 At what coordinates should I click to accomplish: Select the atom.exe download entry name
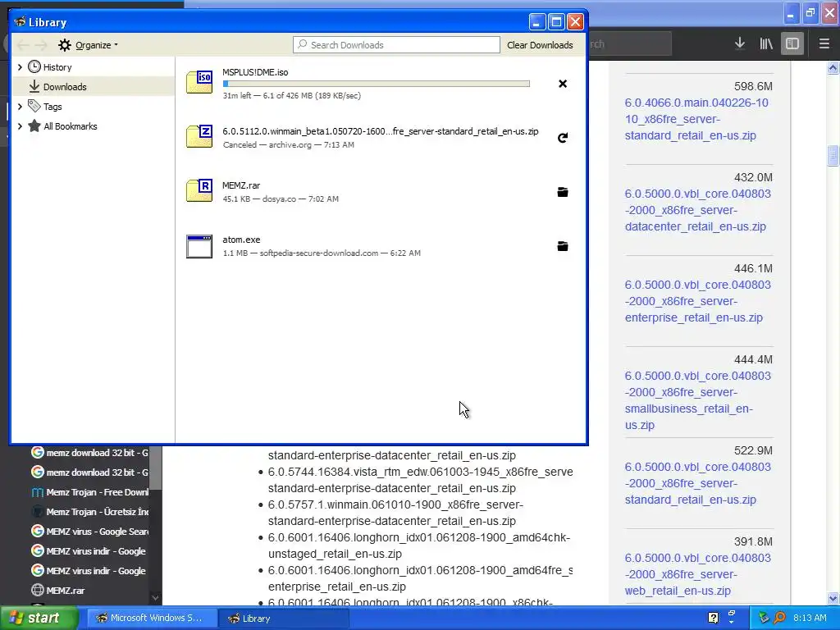(241, 240)
